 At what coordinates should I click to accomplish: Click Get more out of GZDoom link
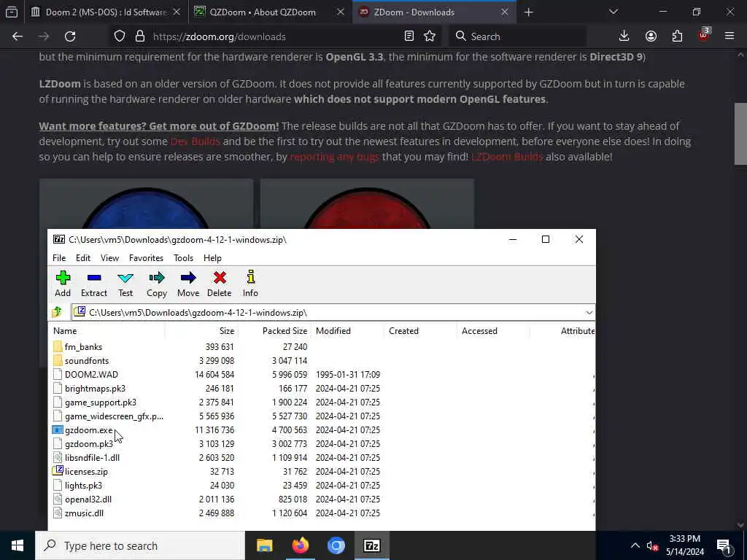(158, 126)
